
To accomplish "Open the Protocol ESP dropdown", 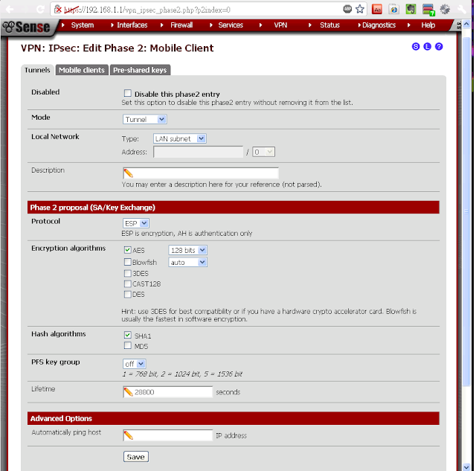I will tap(136, 223).
